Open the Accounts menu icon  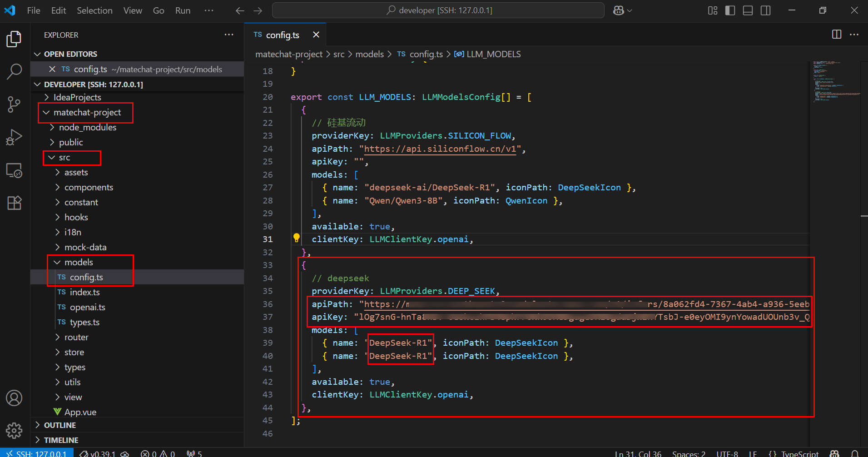[x=14, y=398]
